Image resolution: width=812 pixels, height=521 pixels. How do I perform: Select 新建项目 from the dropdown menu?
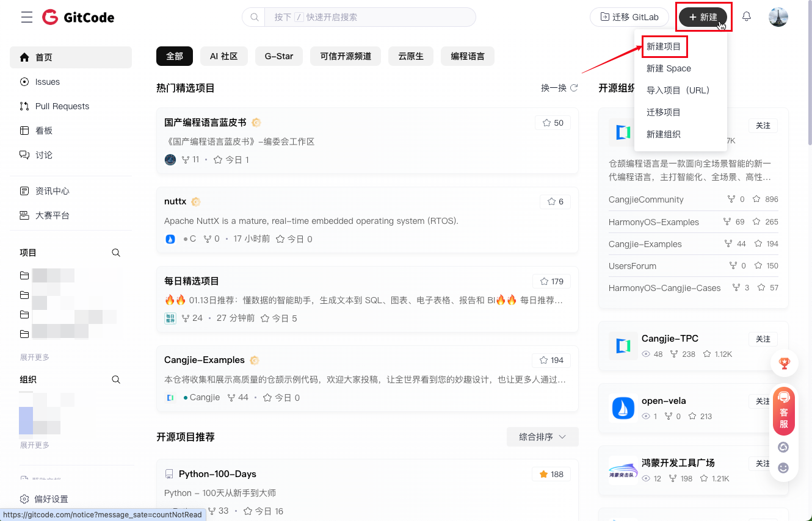664,46
